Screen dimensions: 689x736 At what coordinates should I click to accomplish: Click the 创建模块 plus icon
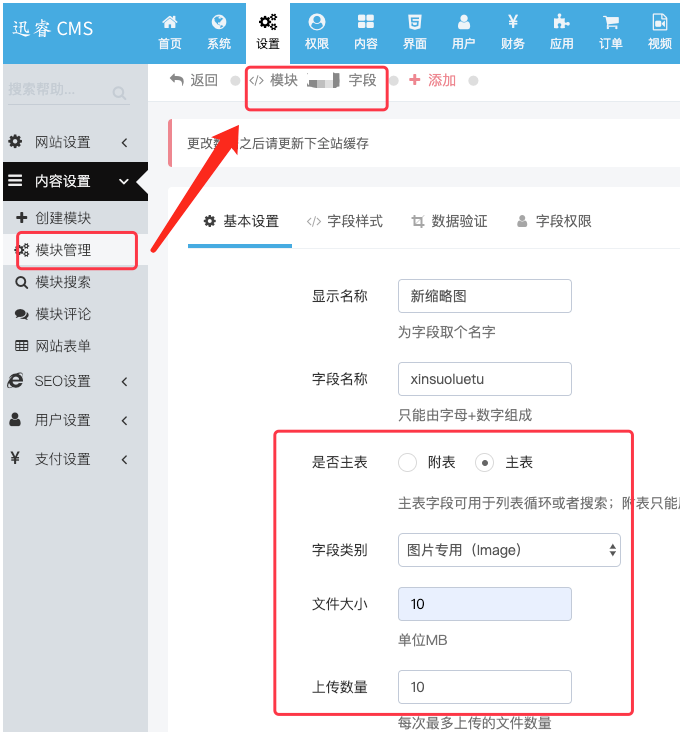pos(22,217)
